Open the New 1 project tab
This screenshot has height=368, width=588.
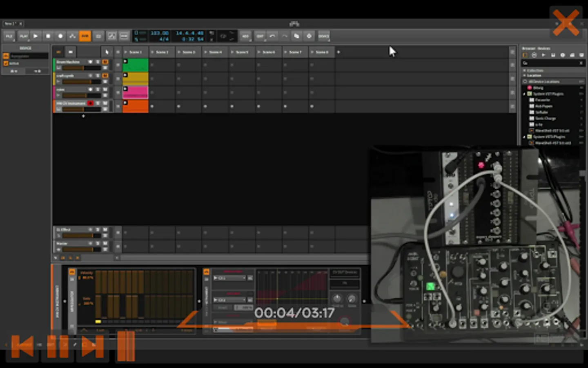[10, 24]
